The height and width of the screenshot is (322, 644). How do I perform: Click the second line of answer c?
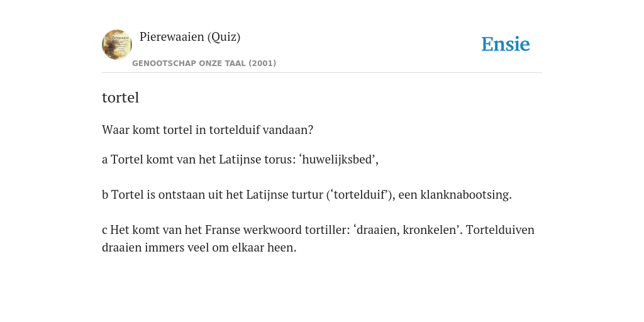tap(199, 248)
